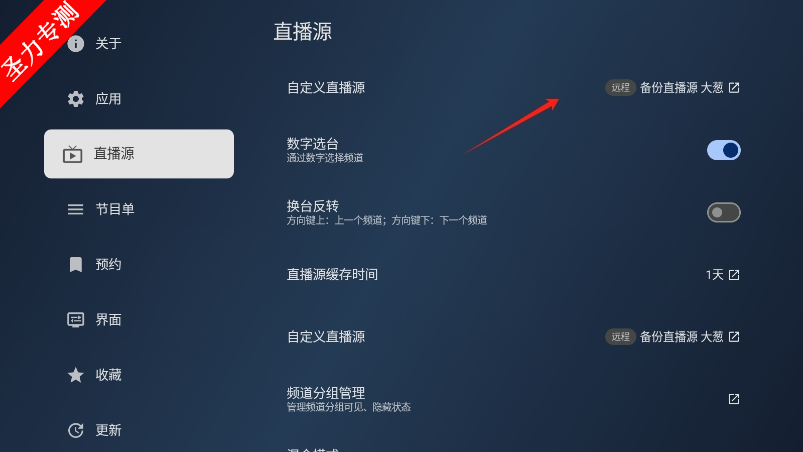Click the gear icon for 应用
Screen dimensions: 803x452
(x=76, y=99)
